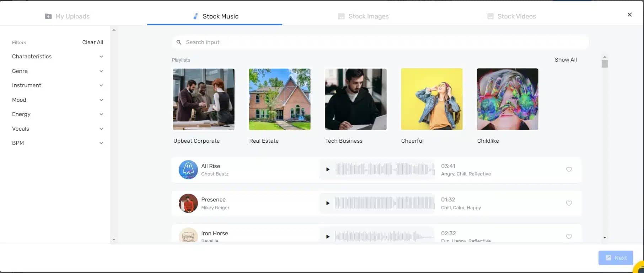This screenshot has height=273, width=644.
Task: Click the Upbeat Corporate playlist label
Action: click(197, 141)
